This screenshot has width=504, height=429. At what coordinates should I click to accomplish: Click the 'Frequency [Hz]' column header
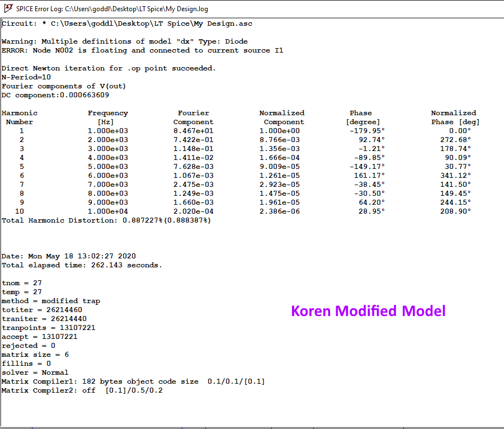(x=108, y=117)
